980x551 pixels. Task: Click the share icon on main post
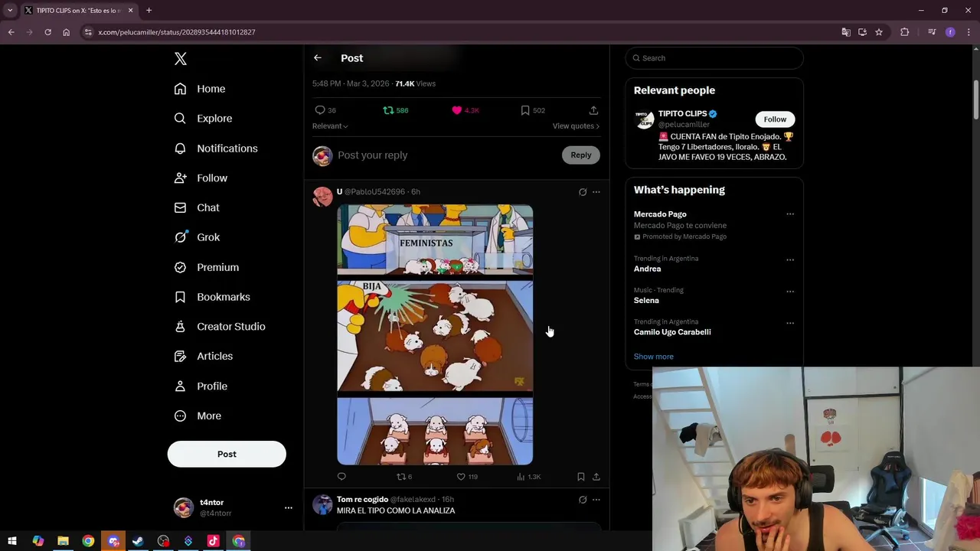593,110
